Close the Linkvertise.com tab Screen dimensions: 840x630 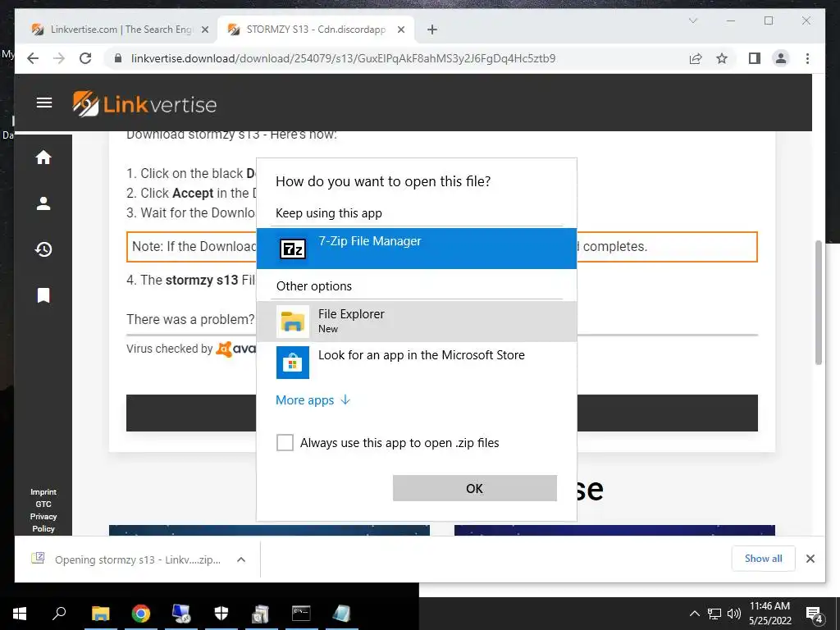pos(204,30)
